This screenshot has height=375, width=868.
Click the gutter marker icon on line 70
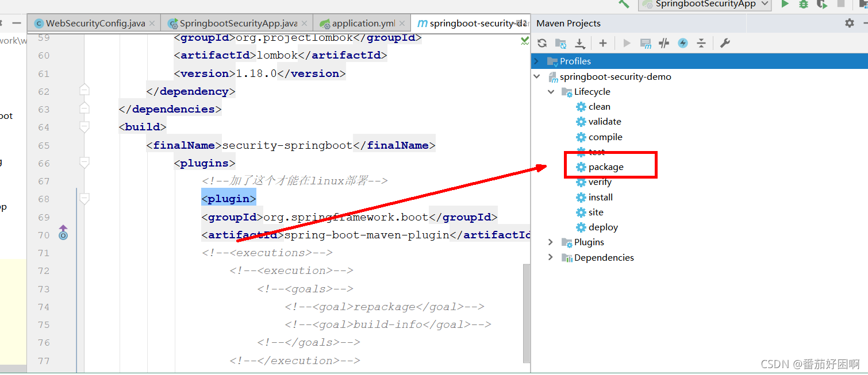(63, 232)
